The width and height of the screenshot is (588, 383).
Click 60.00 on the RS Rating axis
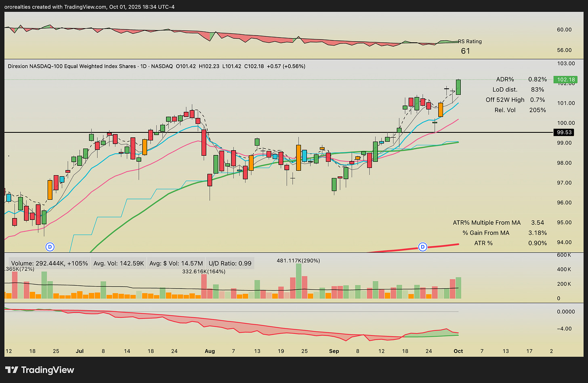[564, 29]
